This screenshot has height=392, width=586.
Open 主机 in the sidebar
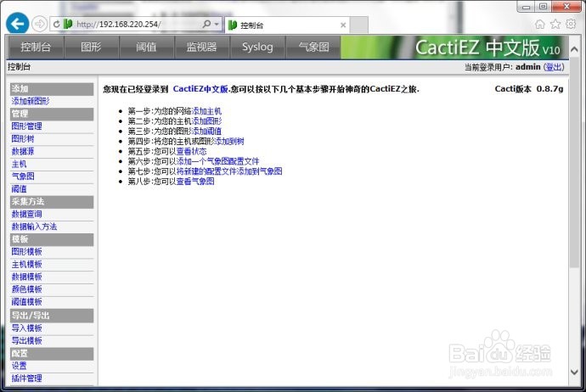tap(19, 164)
